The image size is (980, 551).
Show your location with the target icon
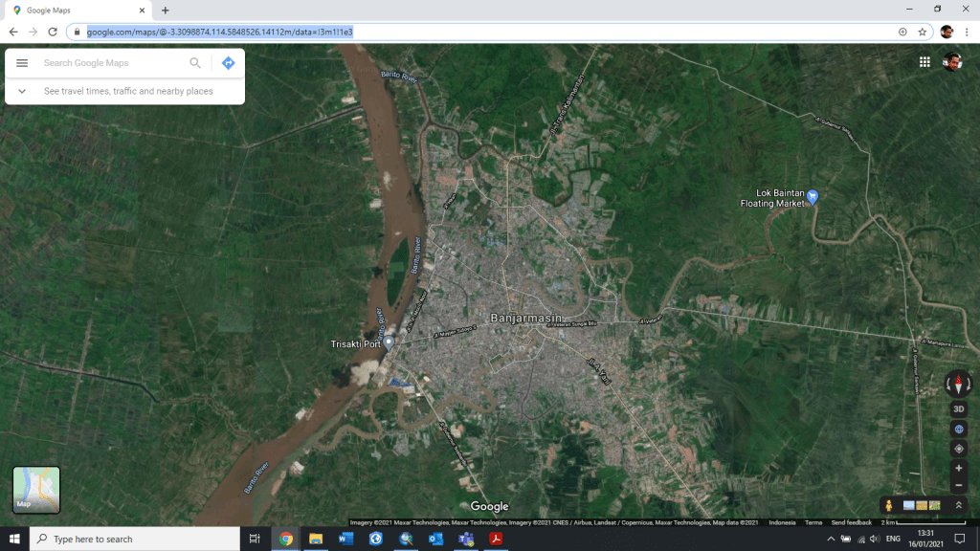[958, 449]
